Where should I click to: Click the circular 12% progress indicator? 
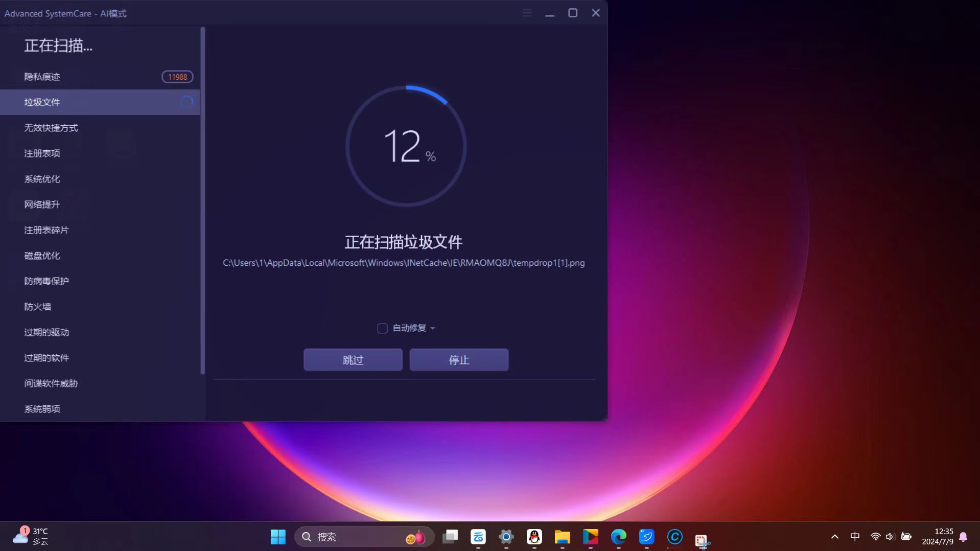(406, 147)
